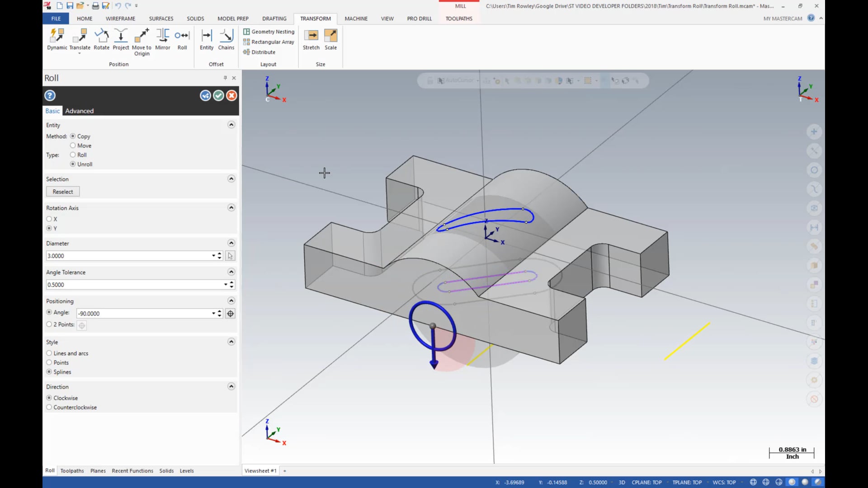Image resolution: width=868 pixels, height=488 pixels.
Task: Select the Roll tool in ribbon
Action: click(x=182, y=39)
